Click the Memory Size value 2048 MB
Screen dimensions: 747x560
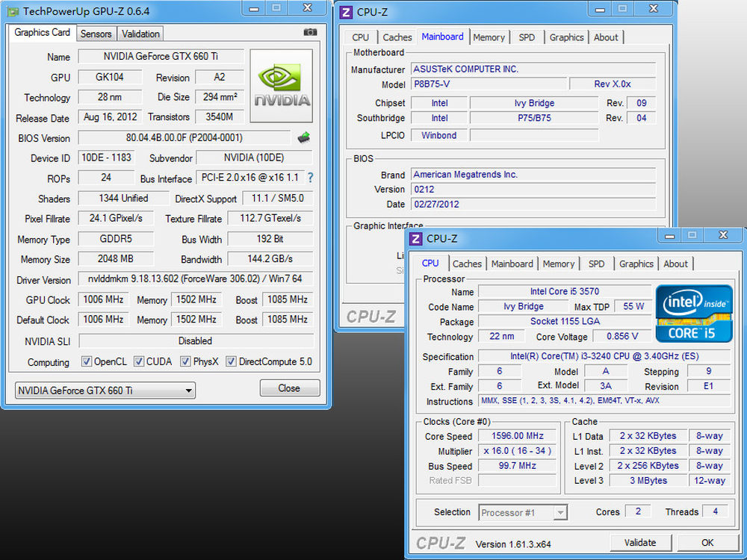(115, 258)
